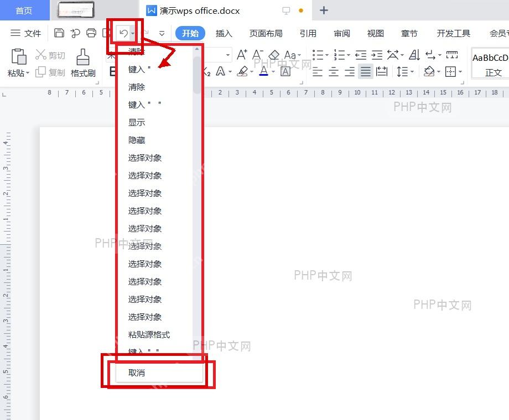Open the Undo history dropdown arrow
Viewport: 509px width, 420px height.
[x=133, y=33]
